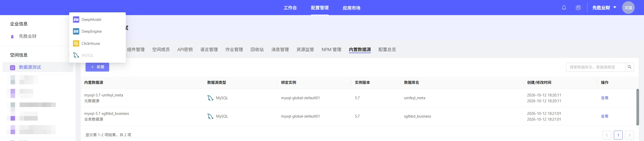Click the 实例版本 column header
This screenshot has width=644, height=141.
click(x=362, y=83)
